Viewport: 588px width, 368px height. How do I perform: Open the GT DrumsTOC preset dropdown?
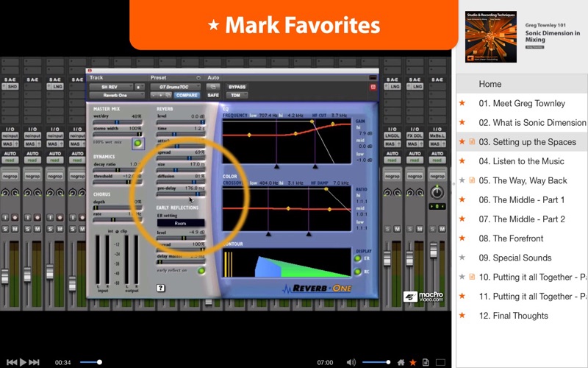click(175, 87)
